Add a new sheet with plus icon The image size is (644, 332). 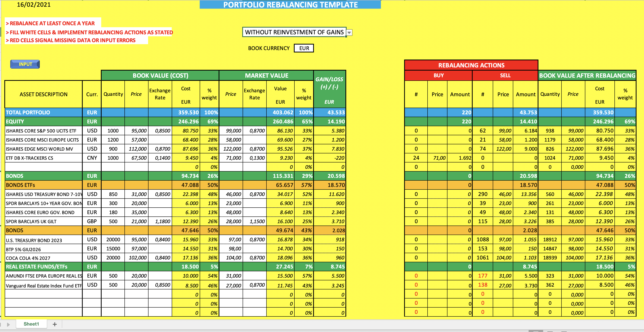(x=55, y=324)
